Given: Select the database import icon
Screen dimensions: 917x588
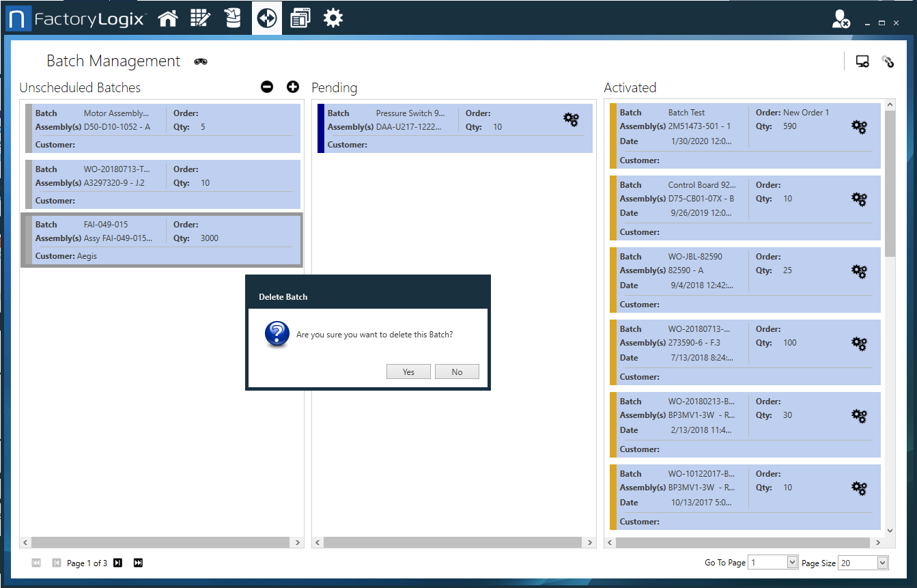Looking at the screenshot, I should 233,18.
